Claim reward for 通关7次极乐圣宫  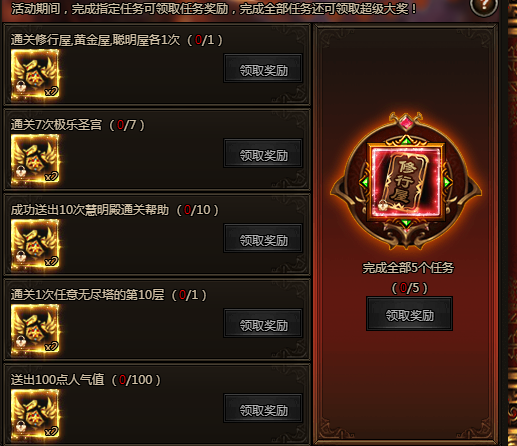click(x=263, y=153)
